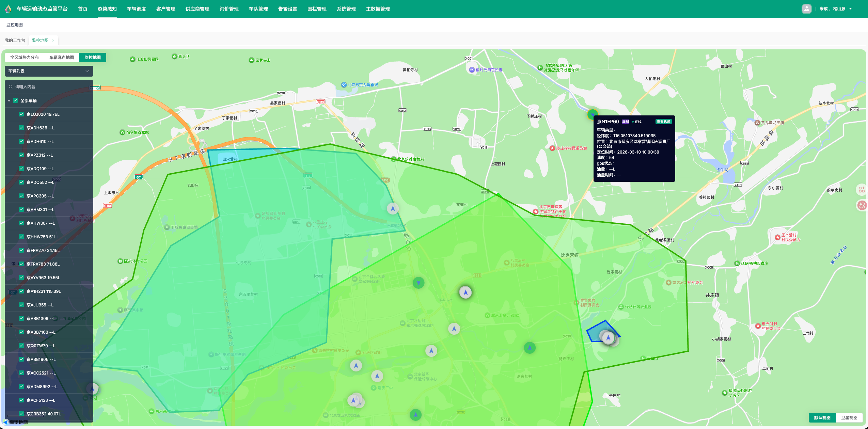Click the green vehicle marker above 京N1EP60 popup
Viewport: 868px width, 429px height.
click(x=593, y=114)
